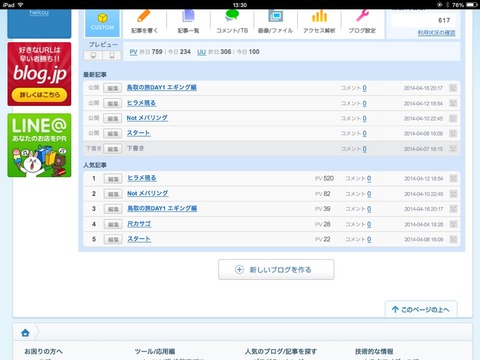Click the UU statistics link
The height and width of the screenshot is (360, 480).
[x=201, y=52]
